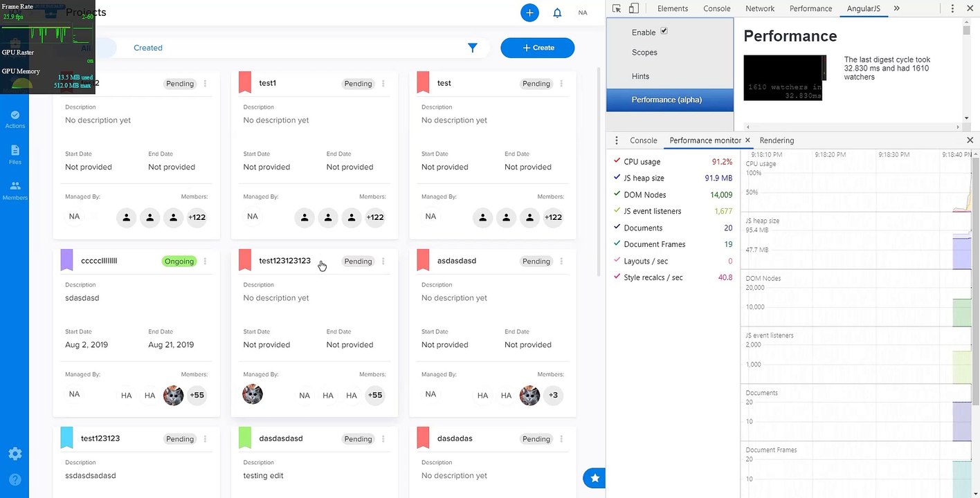Click the Create project button

538,48
